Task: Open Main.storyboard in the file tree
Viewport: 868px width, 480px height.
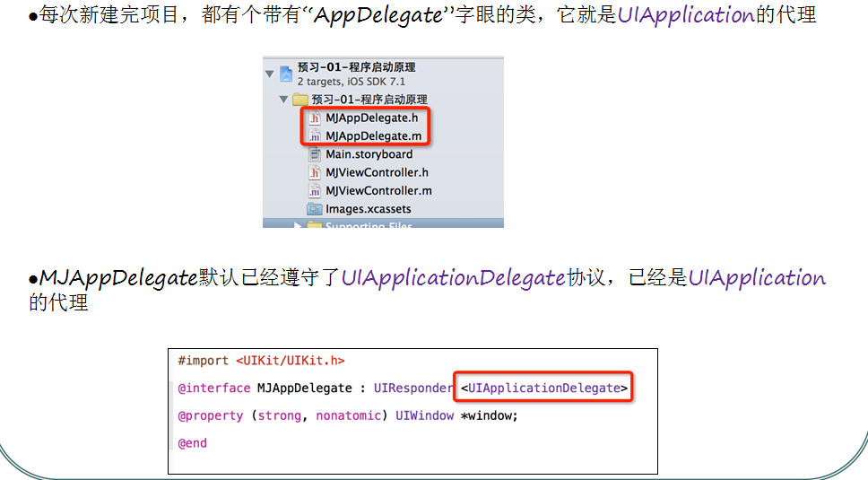Action: point(369,154)
